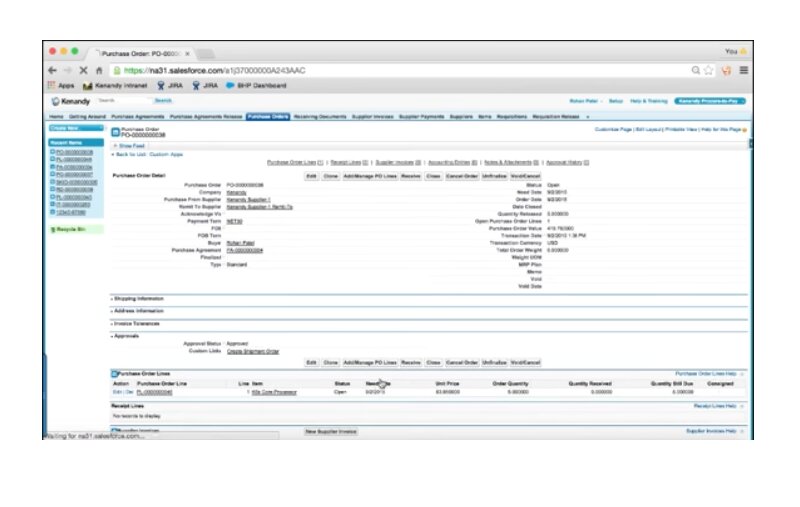Click the Kenandy search input field
Viewport: 800px width, 507px height.
[124, 101]
